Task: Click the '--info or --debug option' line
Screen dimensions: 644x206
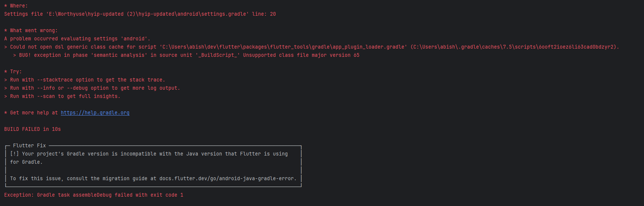Action: click(92, 88)
